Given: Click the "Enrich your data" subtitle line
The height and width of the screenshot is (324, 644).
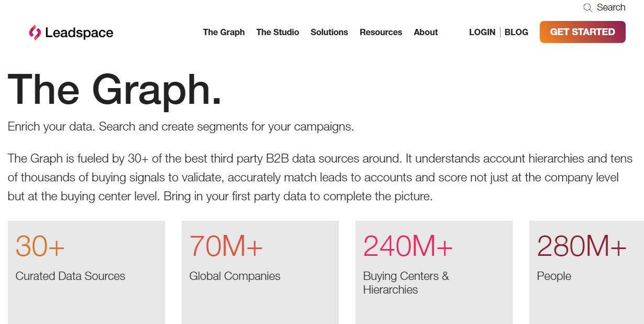Looking at the screenshot, I should point(181,126).
